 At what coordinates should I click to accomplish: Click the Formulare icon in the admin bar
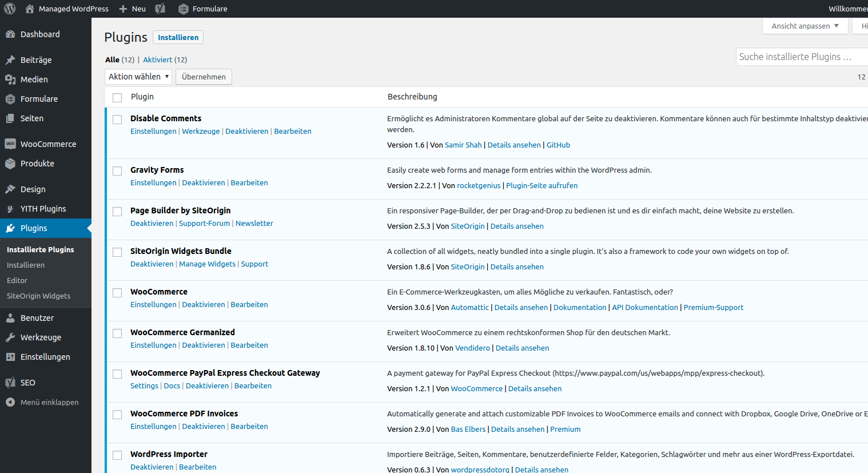click(x=183, y=9)
